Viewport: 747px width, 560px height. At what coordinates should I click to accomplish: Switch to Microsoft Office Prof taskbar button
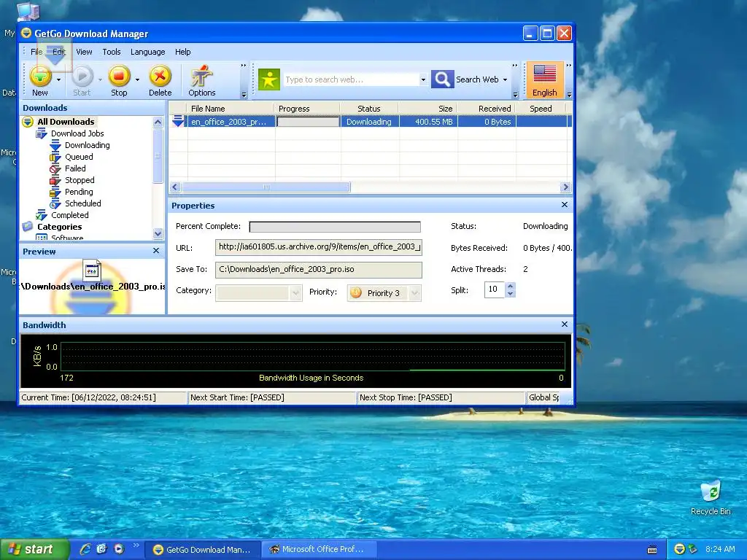320,550
